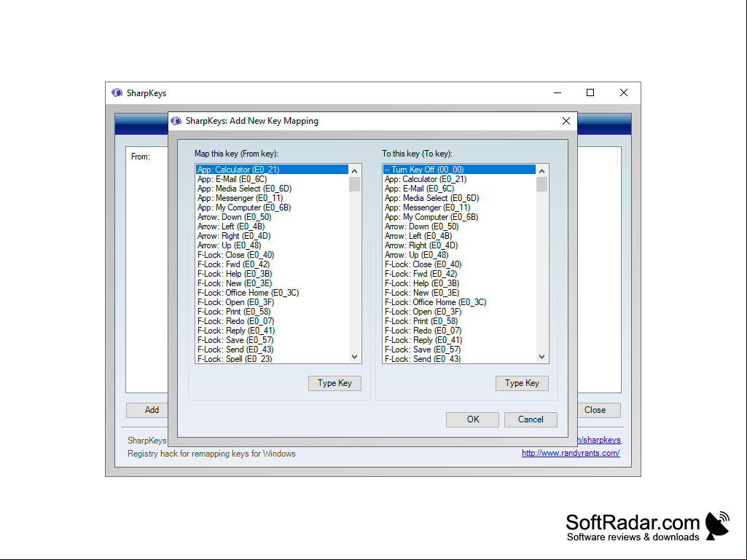Click Close in the SharpKeys main window
The height and width of the screenshot is (560, 747).
point(599,410)
